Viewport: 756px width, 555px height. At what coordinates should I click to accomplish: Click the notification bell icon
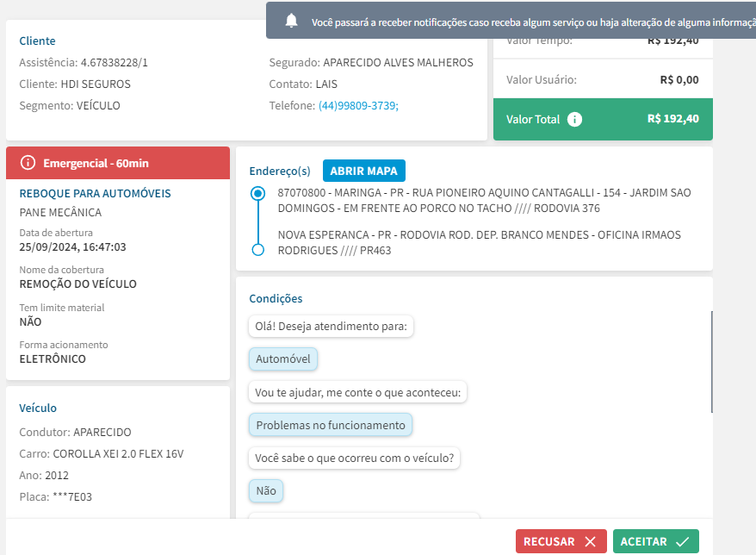pyautogui.click(x=291, y=21)
